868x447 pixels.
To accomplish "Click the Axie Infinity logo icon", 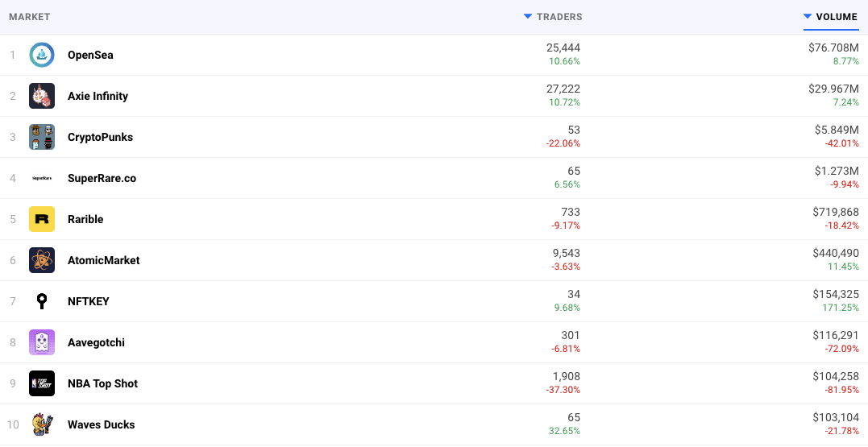I will pos(42,96).
